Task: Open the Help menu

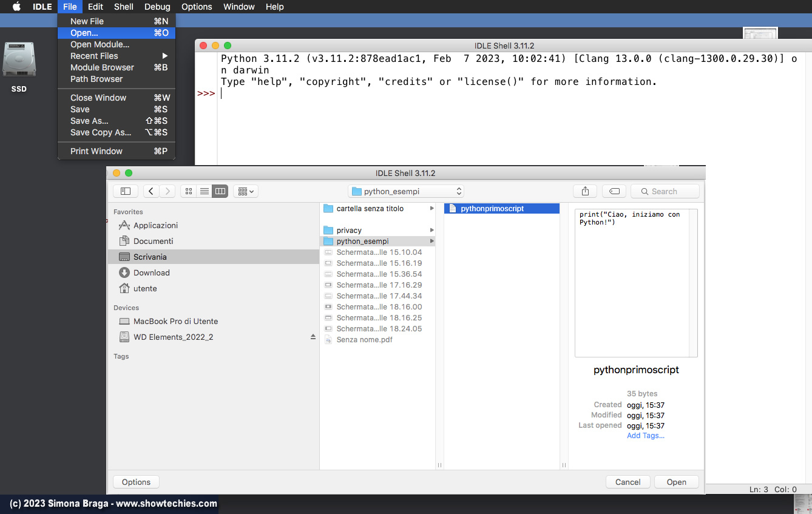Action: click(x=274, y=7)
